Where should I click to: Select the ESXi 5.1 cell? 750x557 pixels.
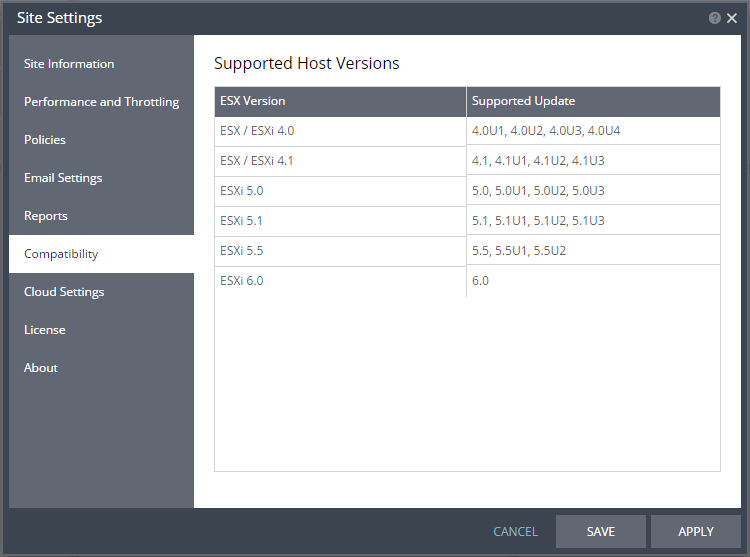[x=340, y=221]
